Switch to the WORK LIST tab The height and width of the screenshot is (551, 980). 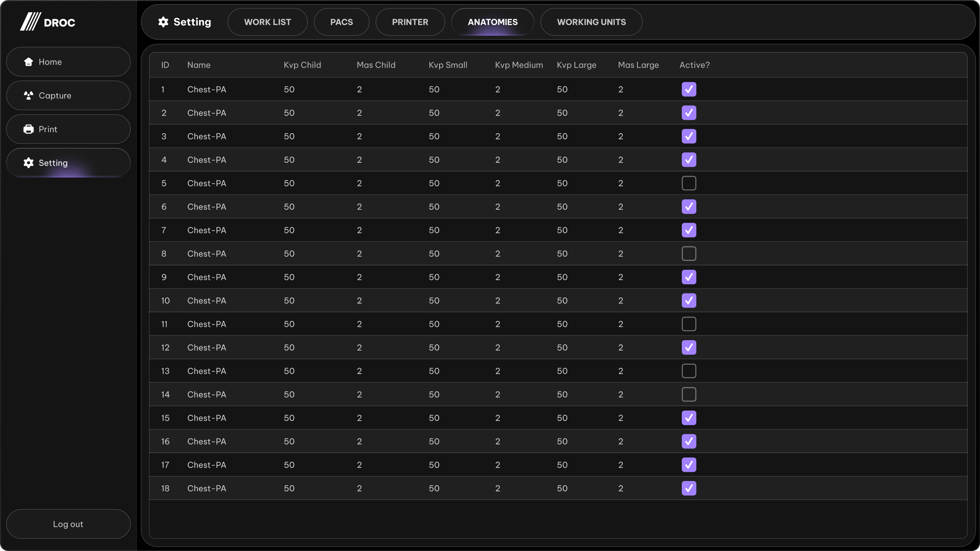tap(268, 22)
